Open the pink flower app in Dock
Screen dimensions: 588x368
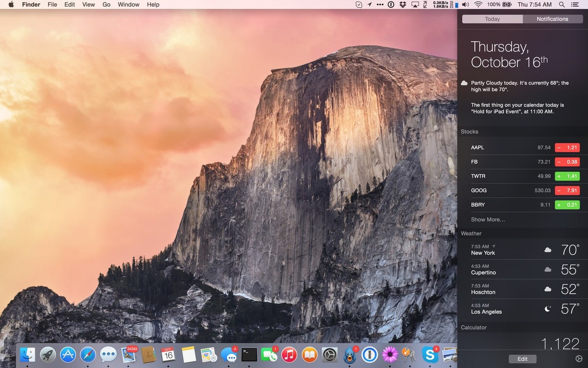[x=390, y=354]
